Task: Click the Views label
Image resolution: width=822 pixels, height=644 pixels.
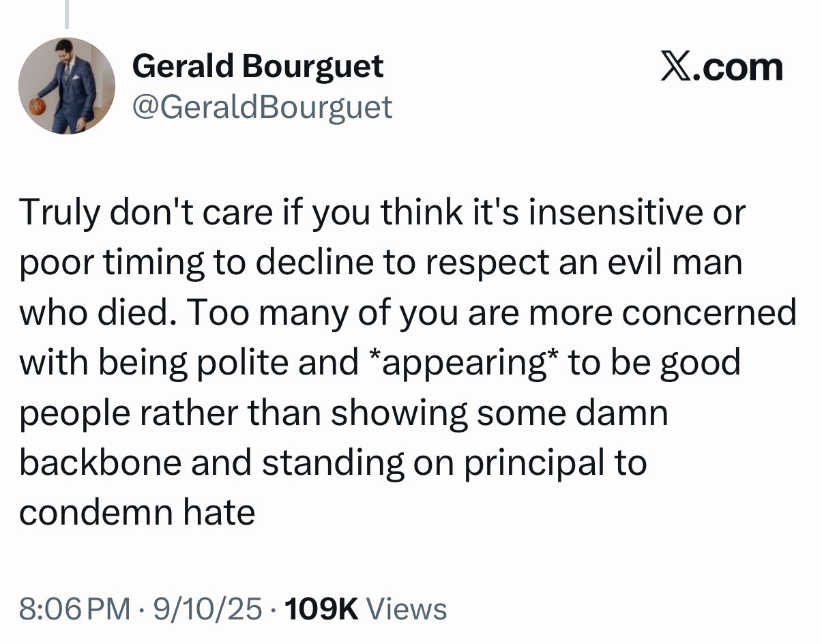Action: tap(407, 609)
